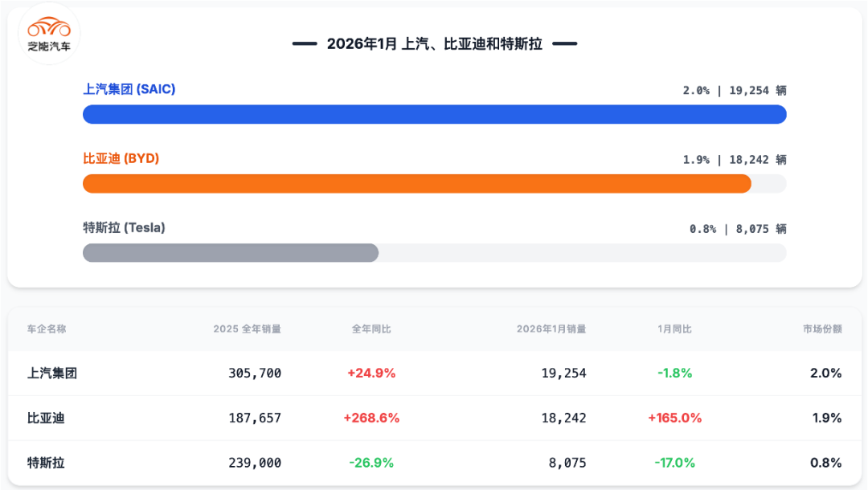Click the 特斯拉 (Tesla) bar label
This screenshot has width=868, height=490.
point(124,228)
